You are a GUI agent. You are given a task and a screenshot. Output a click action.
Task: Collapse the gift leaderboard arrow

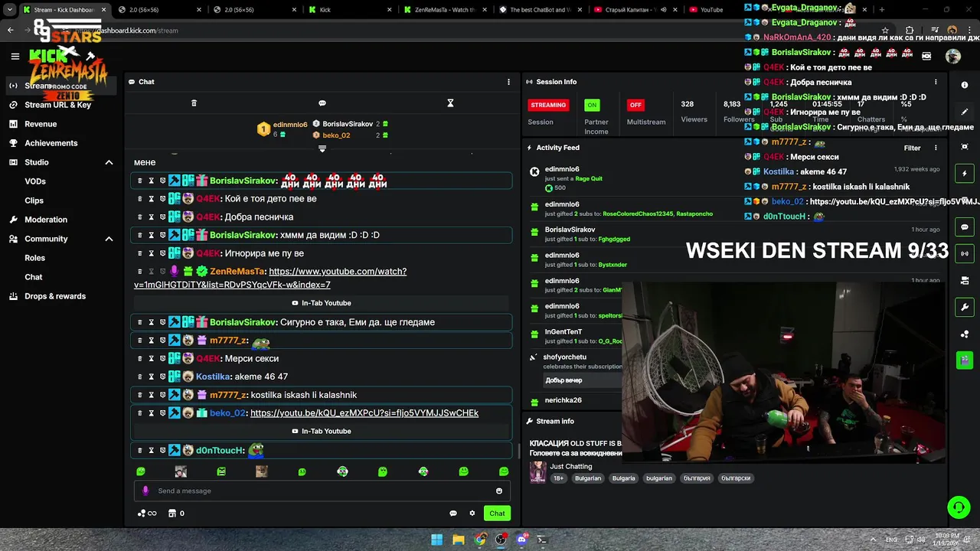[322, 148]
